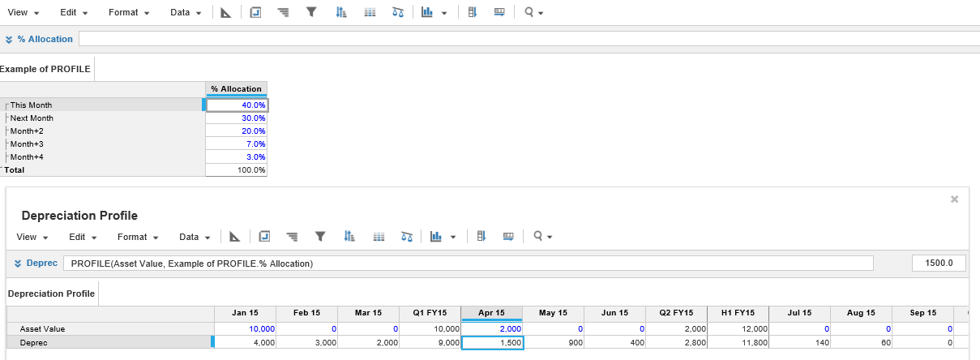
Task: Click the 40.0% allocation cell
Action: tap(237, 105)
